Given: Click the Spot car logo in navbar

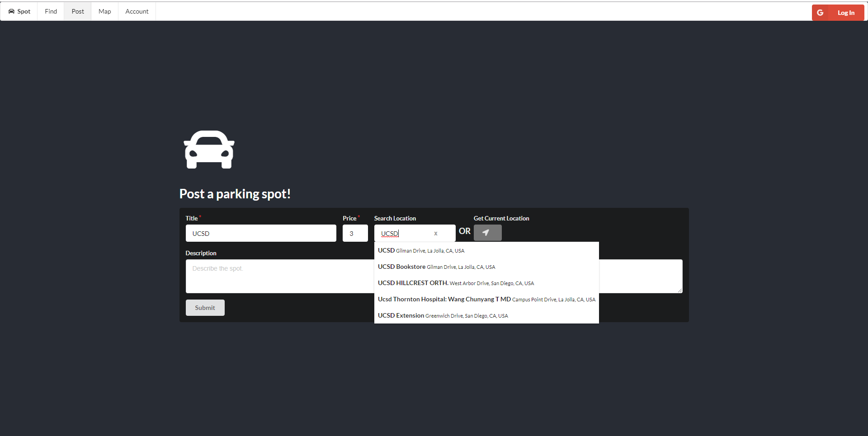Looking at the screenshot, I should 19,11.
